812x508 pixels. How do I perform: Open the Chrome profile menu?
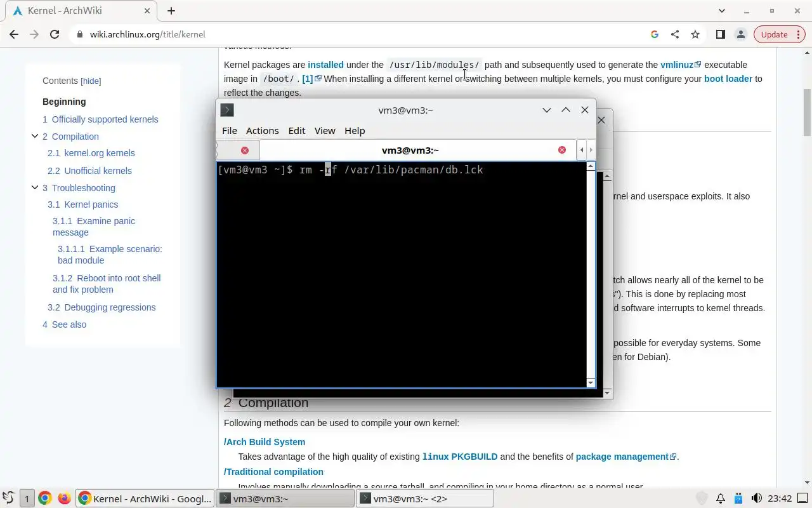click(740, 34)
